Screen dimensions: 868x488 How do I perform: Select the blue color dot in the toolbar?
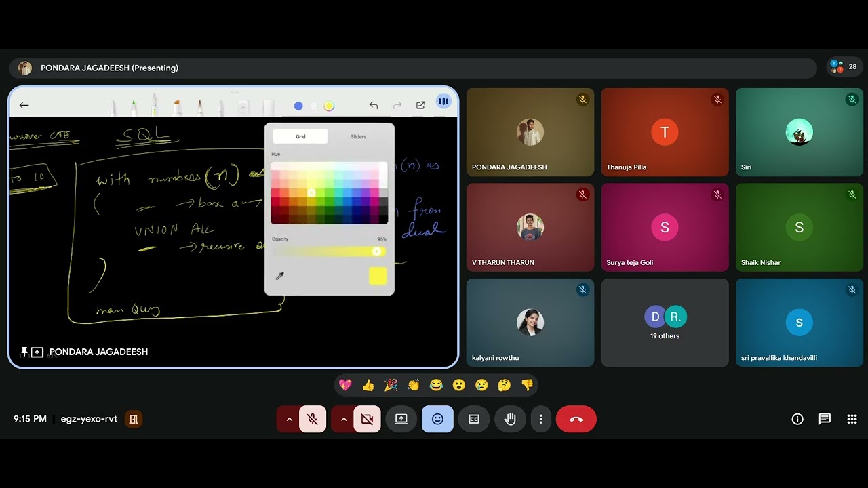[x=298, y=106]
